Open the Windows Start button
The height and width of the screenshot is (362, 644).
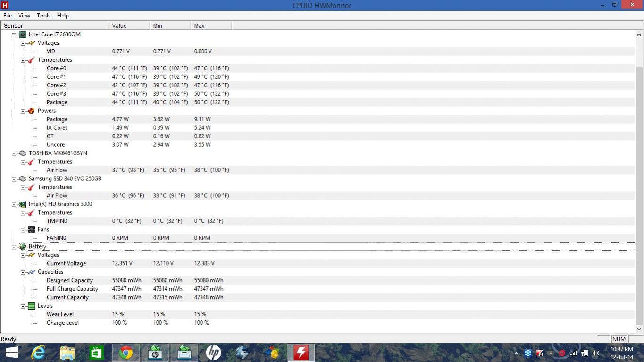coord(11,353)
